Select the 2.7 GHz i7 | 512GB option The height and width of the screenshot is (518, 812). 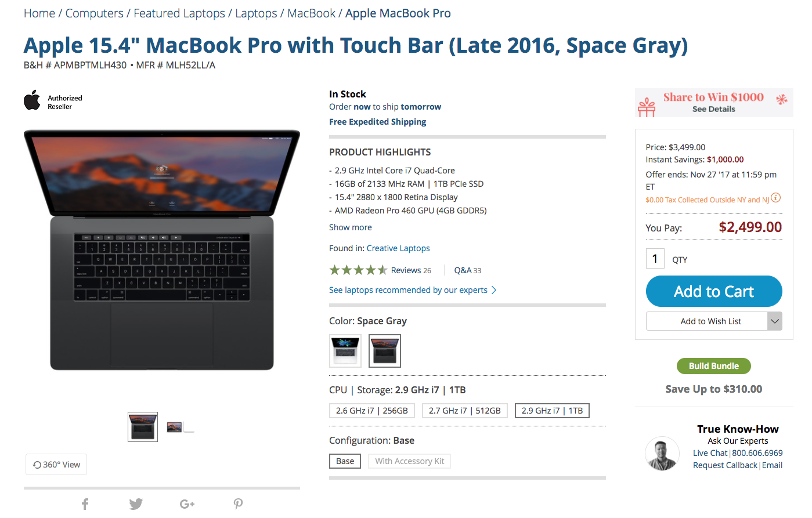[x=465, y=411]
